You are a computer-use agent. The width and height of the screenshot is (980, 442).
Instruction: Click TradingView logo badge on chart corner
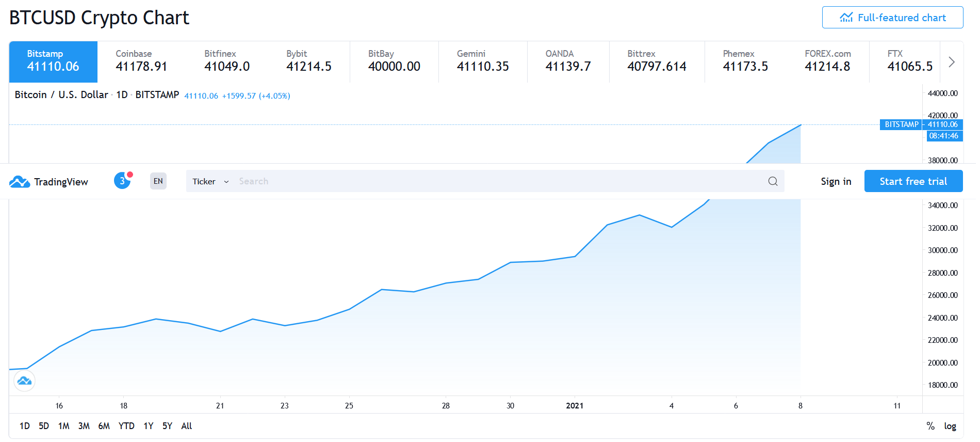tap(24, 381)
